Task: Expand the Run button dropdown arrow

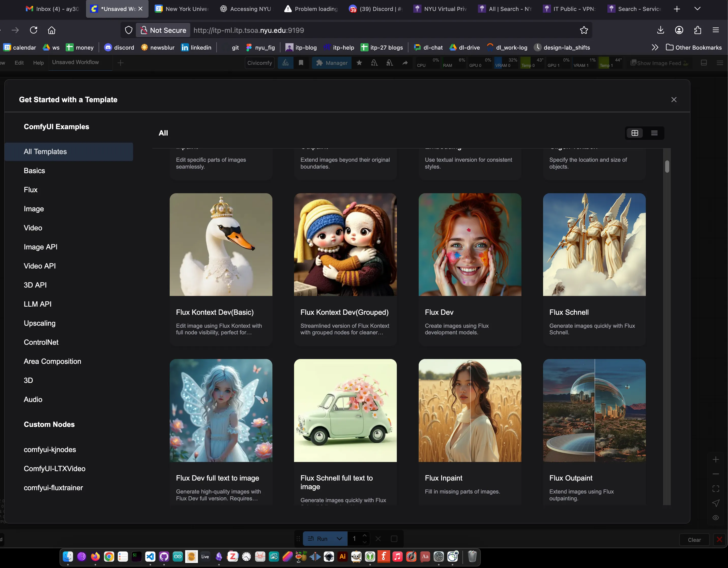Action: (x=339, y=539)
